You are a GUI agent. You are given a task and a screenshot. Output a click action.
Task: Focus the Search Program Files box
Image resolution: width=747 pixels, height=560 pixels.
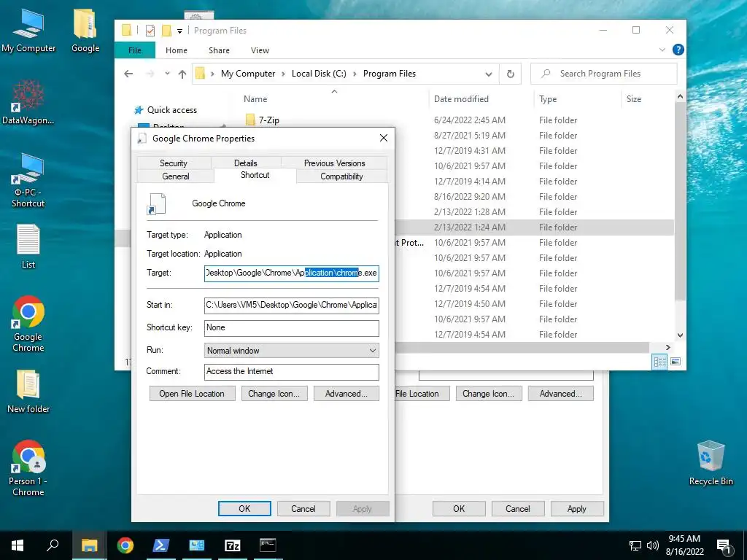tap(603, 74)
